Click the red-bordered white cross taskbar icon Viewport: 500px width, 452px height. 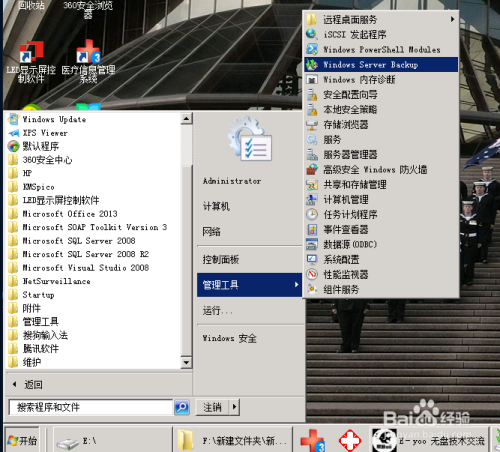[x=350, y=440]
